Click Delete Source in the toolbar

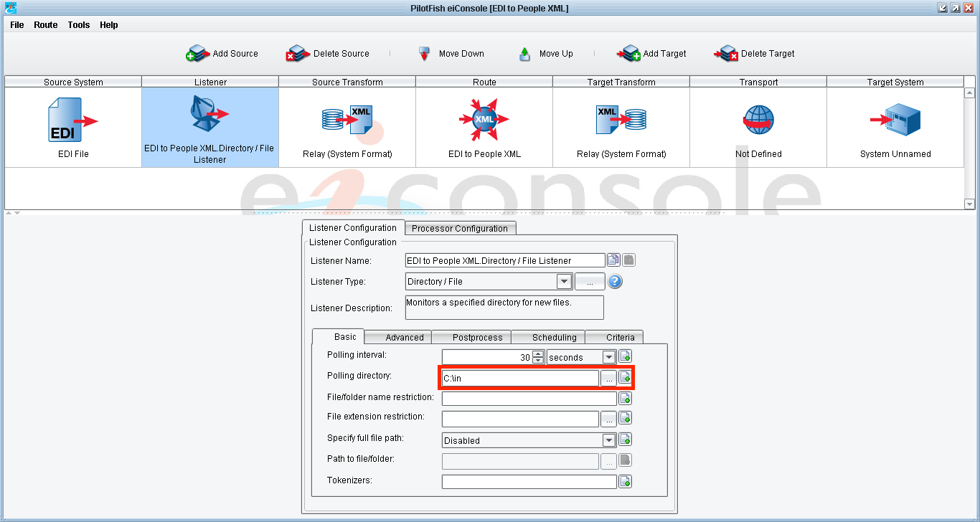coord(328,54)
